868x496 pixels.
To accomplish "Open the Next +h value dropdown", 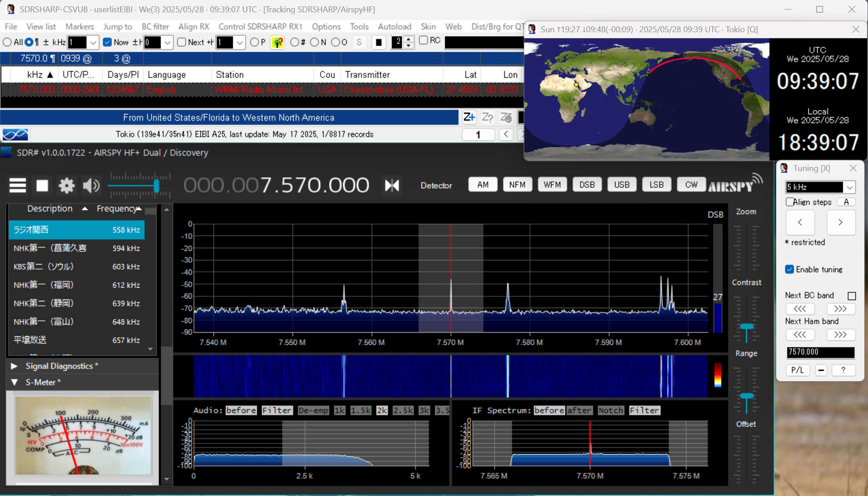I will [239, 43].
